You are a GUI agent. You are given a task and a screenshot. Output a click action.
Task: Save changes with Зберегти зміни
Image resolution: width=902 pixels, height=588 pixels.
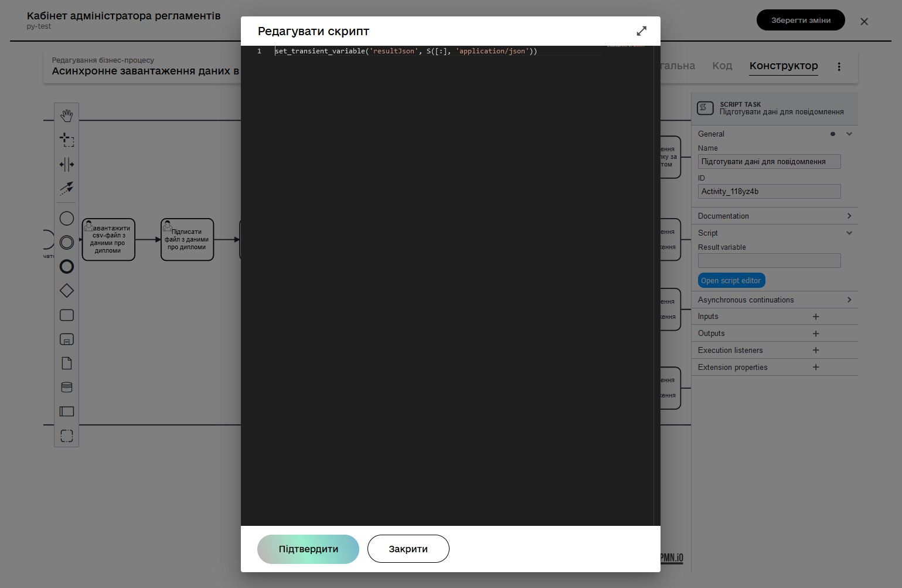[x=801, y=20]
